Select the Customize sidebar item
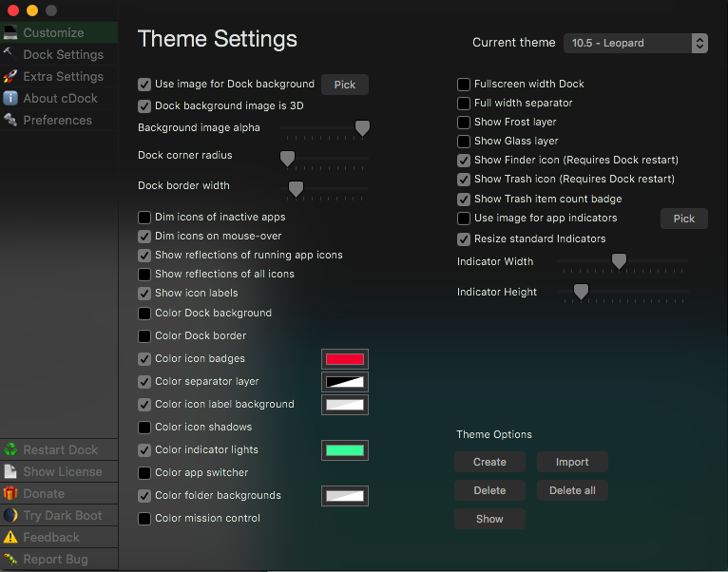 pyautogui.click(x=59, y=32)
